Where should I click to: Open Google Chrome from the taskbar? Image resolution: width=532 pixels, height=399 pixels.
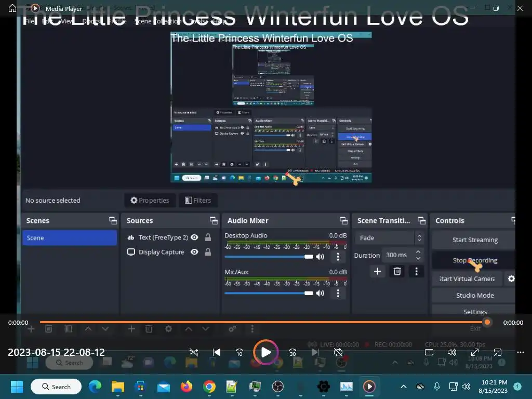[x=209, y=387]
